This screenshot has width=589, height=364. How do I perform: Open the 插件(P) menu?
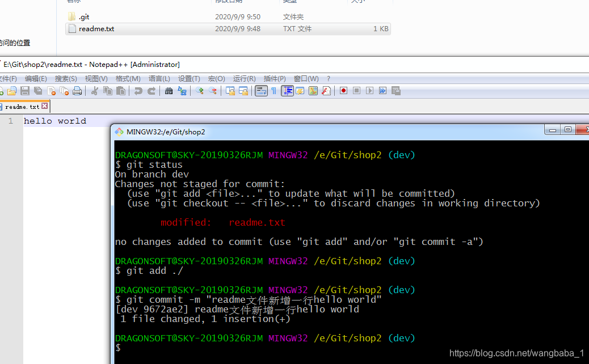[275, 79]
